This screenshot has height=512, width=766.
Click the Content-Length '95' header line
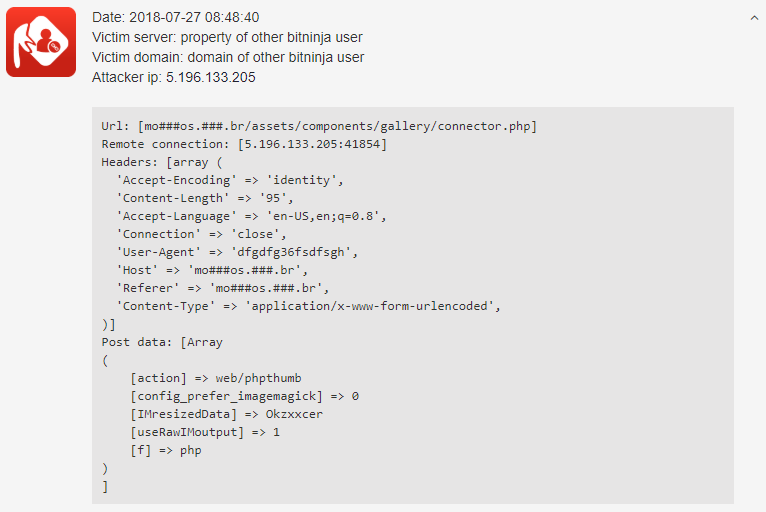click(x=205, y=199)
